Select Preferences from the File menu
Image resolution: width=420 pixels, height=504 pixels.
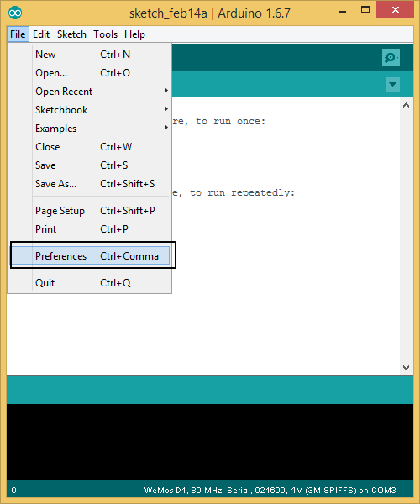(89, 256)
